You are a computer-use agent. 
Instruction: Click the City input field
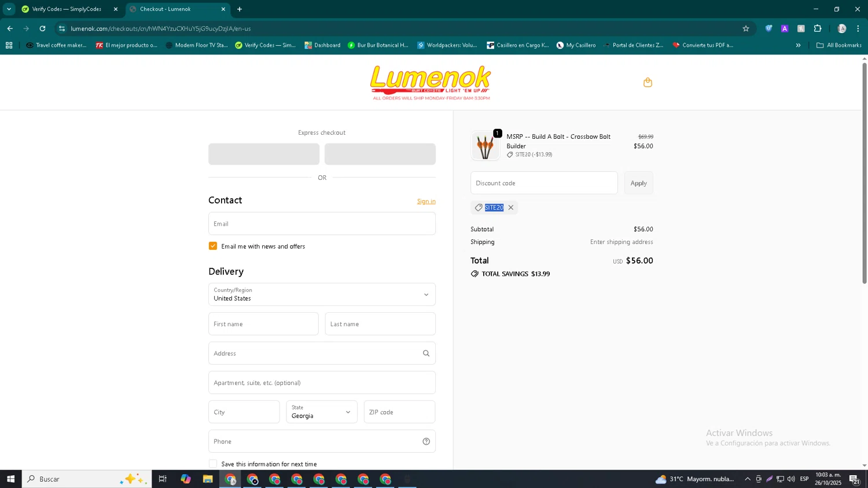pyautogui.click(x=244, y=412)
